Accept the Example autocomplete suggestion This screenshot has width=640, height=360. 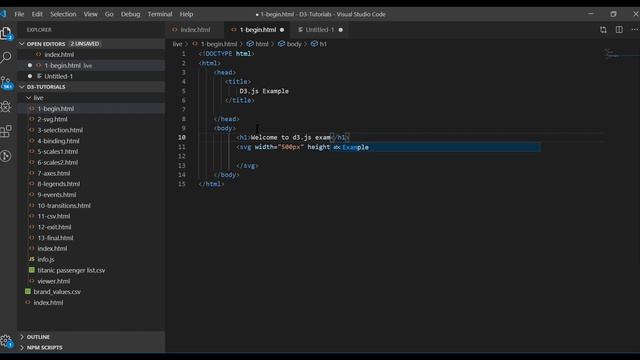436,147
